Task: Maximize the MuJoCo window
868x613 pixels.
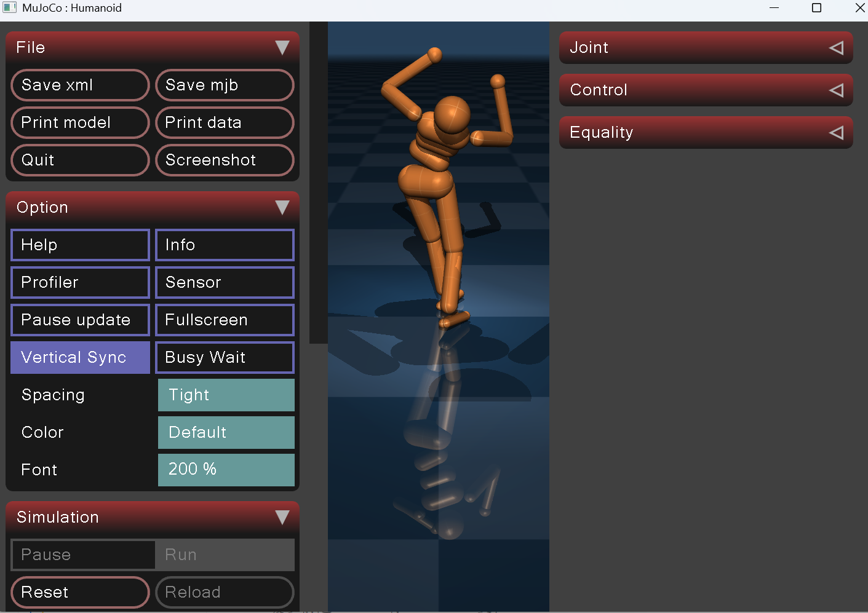Action: click(x=816, y=8)
